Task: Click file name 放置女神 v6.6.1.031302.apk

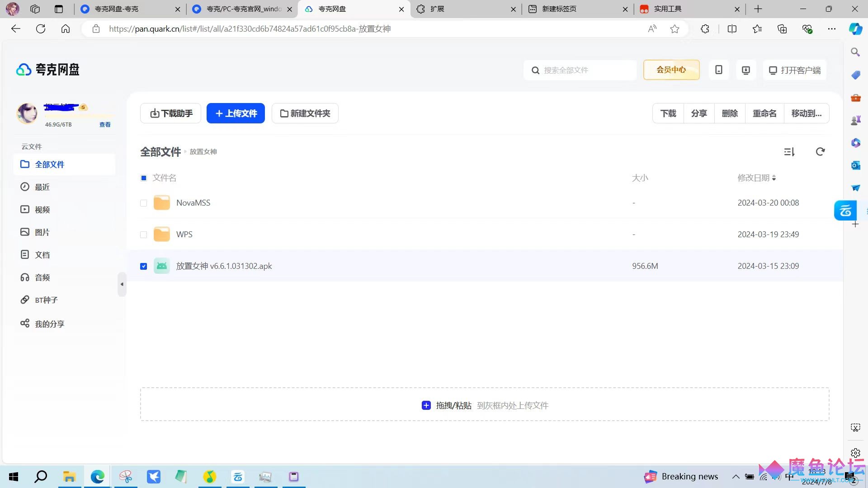Action: tap(224, 266)
